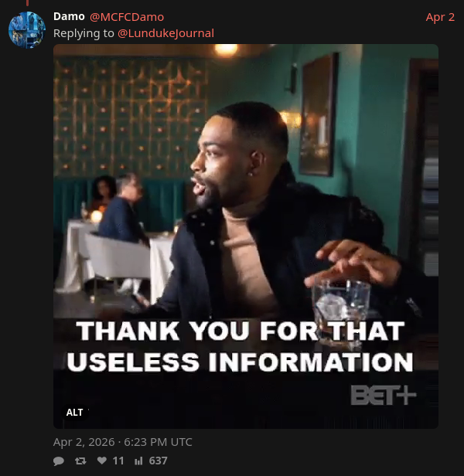Screen dimensions: 464x476
Task: Click the heart like icon
Action: tap(102, 461)
